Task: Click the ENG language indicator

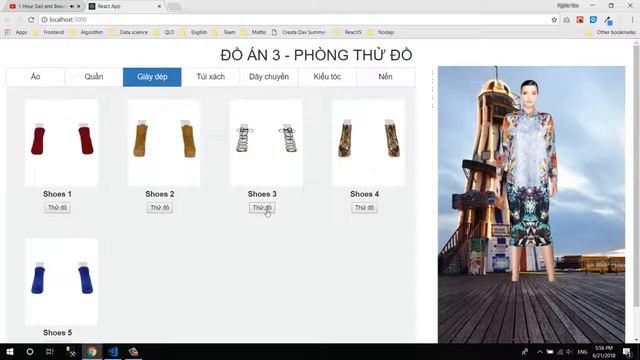Action: (582, 352)
